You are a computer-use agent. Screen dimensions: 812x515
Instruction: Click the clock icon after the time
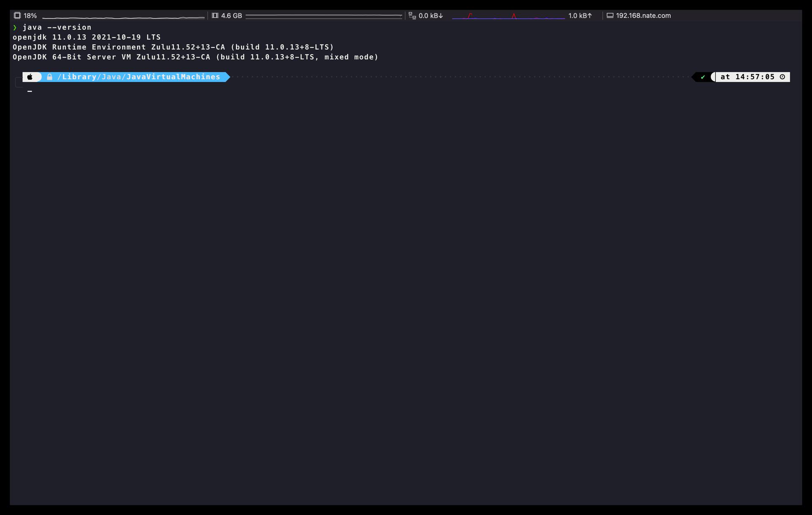pyautogui.click(x=782, y=77)
